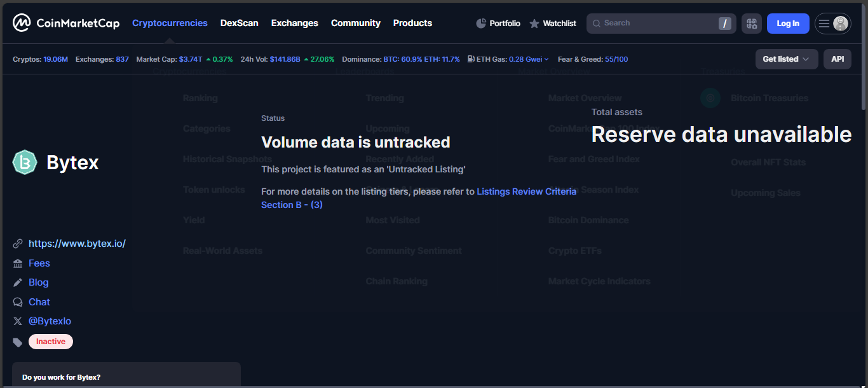Expand the ETH Gas 0.28 Gwei dropdown
Screen dimensions: 868x388
pos(529,59)
